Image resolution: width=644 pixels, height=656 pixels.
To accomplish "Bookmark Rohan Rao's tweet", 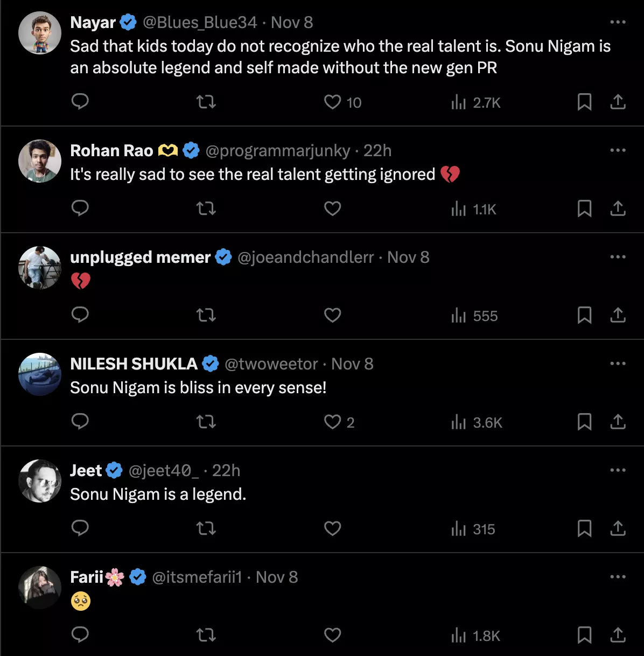I will tap(584, 208).
